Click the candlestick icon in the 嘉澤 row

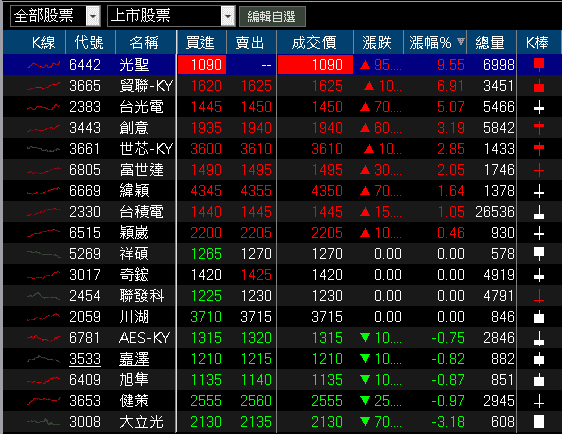coord(539,359)
